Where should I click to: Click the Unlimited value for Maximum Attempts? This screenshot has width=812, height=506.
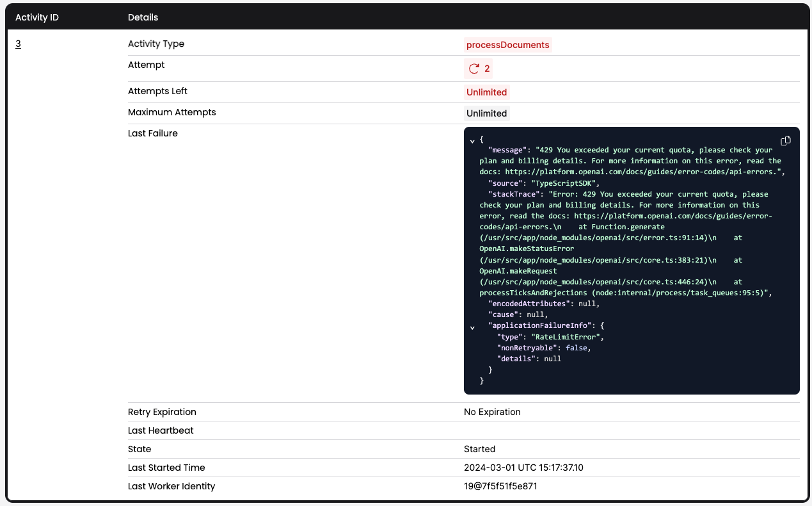486,113
